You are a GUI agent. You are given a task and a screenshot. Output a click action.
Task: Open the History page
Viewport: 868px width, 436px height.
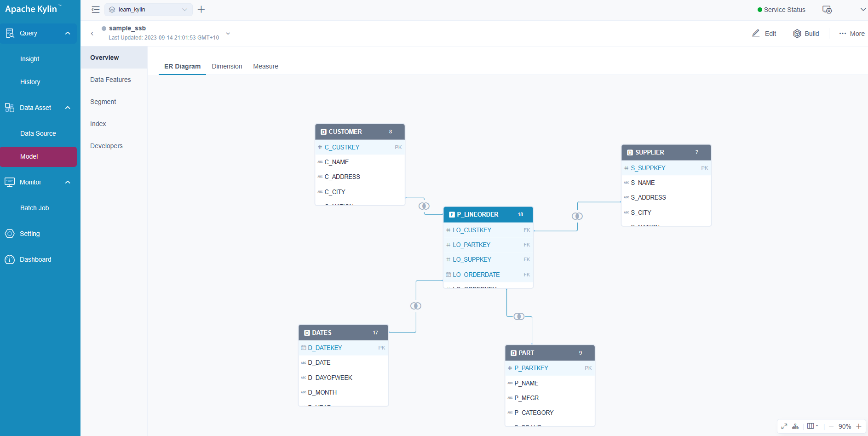point(30,82)
